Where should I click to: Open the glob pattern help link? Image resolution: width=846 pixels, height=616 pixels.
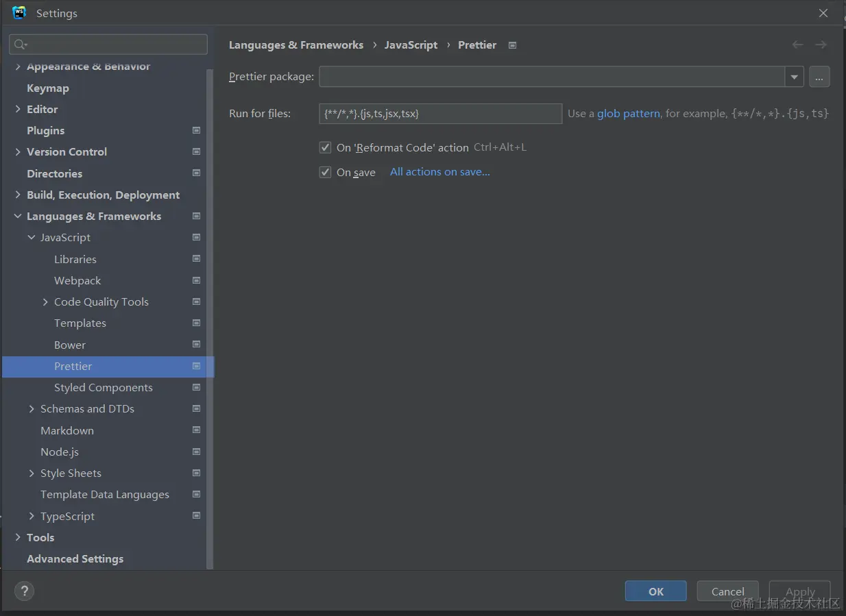tap(628, 114)
